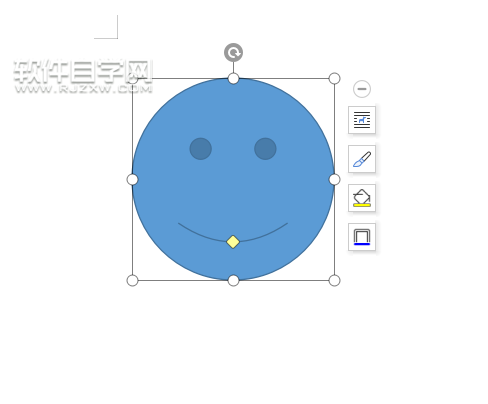This screenshot has height=404, width=488.
Task: Select the bottom-center sizing handle
Action: click(233, 281)
